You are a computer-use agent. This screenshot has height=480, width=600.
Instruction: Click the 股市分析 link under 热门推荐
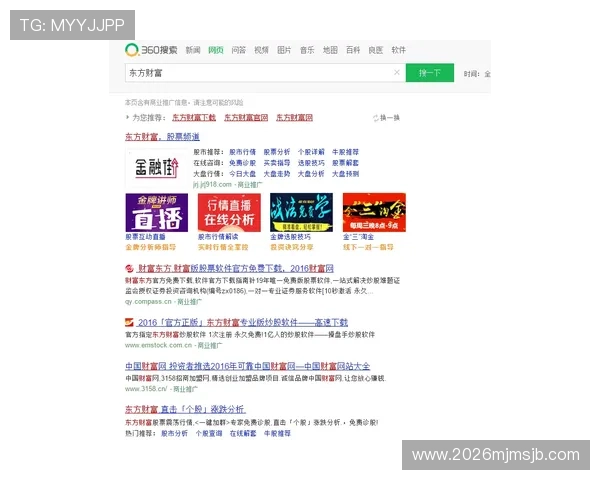[174, 434]
